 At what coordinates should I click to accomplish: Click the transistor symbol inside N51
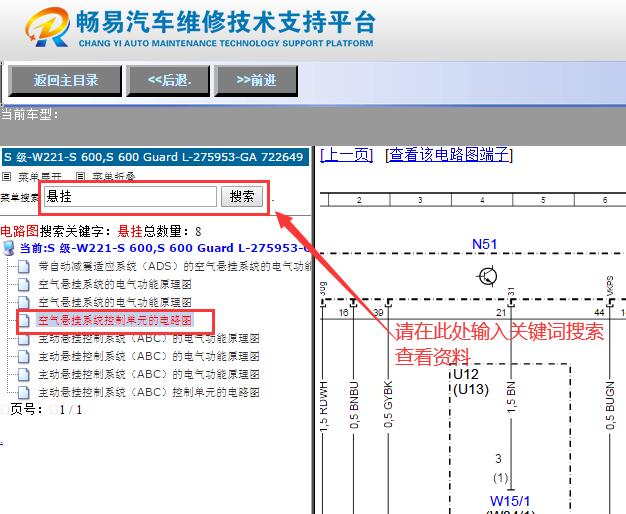tap(487, 276)
